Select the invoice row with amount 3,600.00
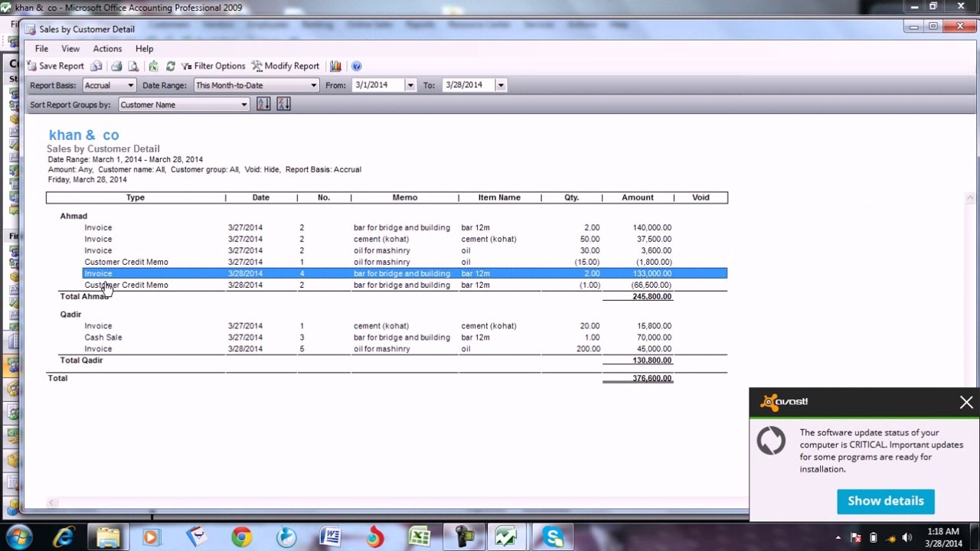Viewport: 980px width, 551px height. 404,250
